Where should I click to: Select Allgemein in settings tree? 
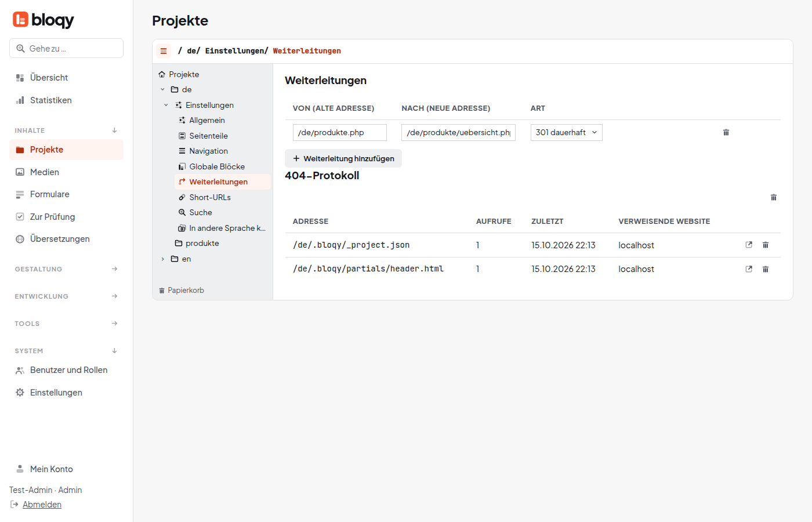pos(223,120)
